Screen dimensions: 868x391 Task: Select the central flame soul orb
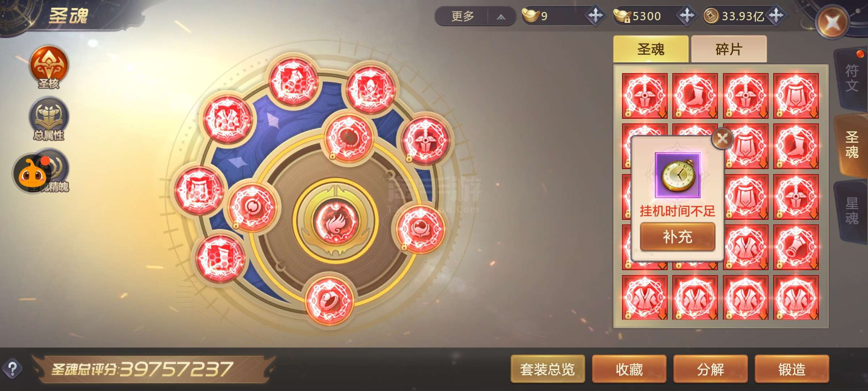coord(336,222)
